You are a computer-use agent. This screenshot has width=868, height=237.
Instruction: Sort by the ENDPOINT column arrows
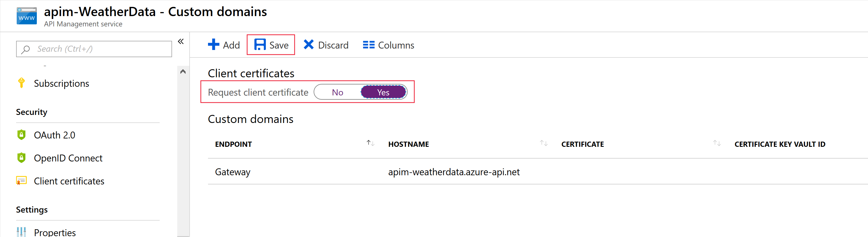point(370,143)
